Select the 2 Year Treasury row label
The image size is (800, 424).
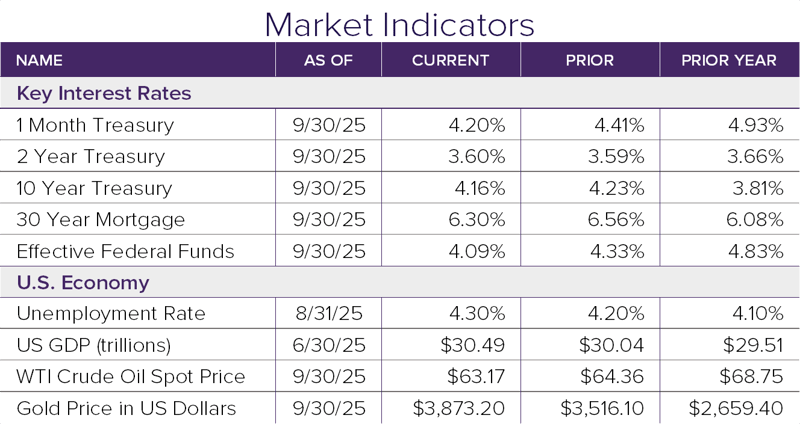click(90, 157)
